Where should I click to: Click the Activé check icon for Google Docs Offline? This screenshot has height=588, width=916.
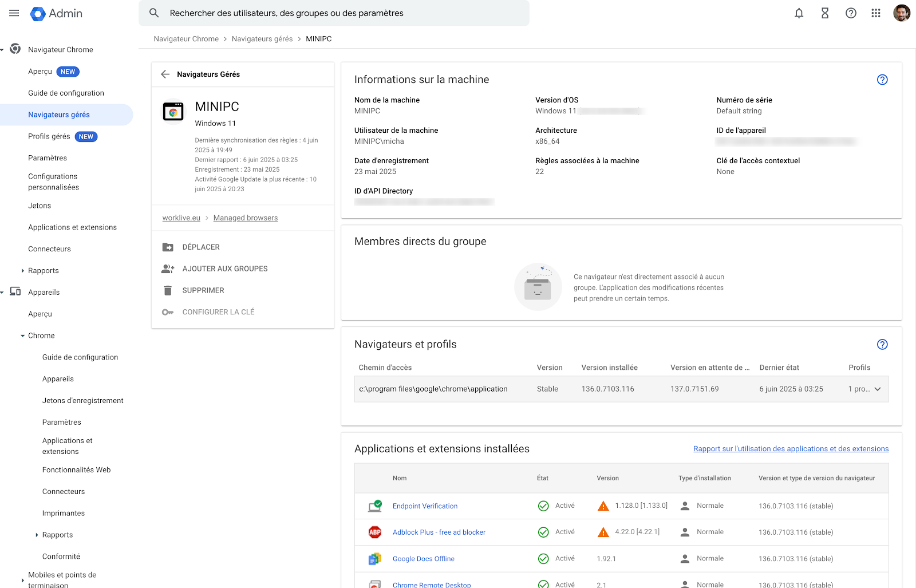[543, 559]
